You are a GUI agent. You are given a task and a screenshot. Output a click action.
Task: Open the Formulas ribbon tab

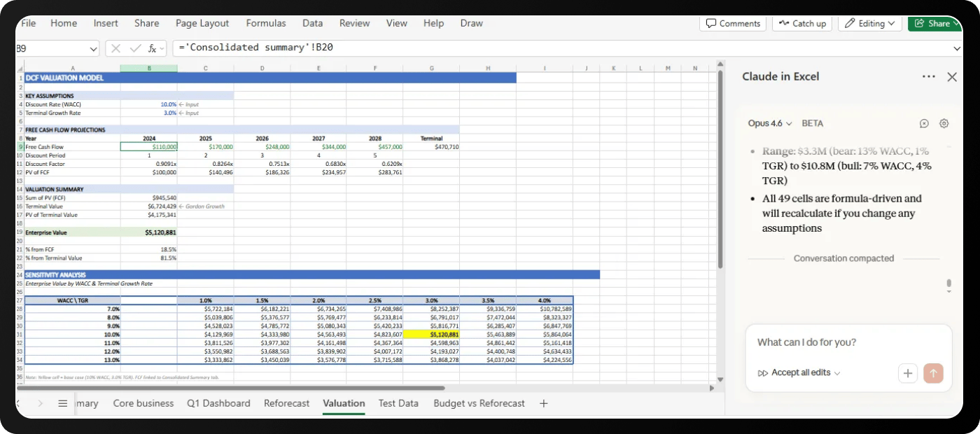point(266,23)
